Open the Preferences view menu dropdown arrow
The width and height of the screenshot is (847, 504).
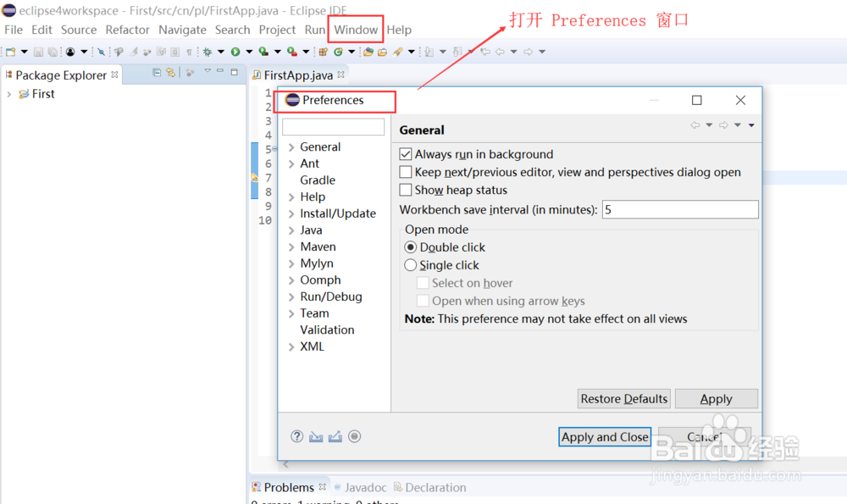pos(751,125)
